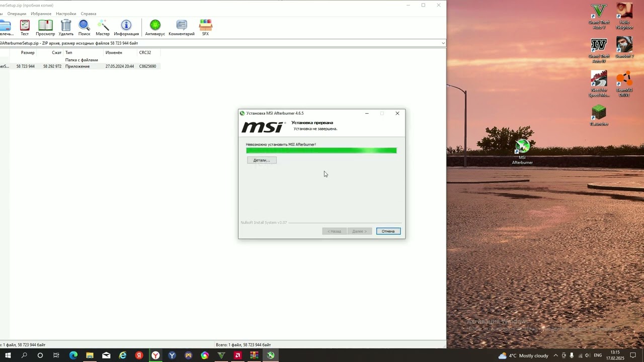
Task: Click the C8625690 checksum cell
Action: 147,66
